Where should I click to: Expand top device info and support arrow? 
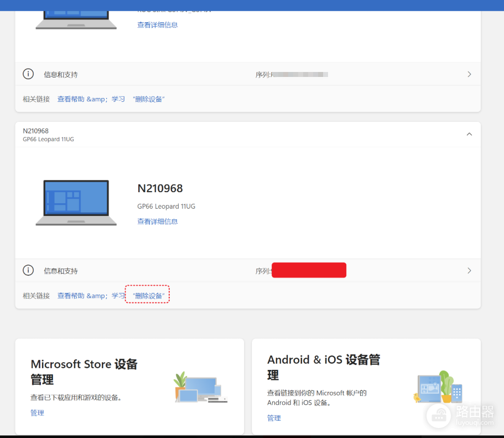[x=469, y=74]
